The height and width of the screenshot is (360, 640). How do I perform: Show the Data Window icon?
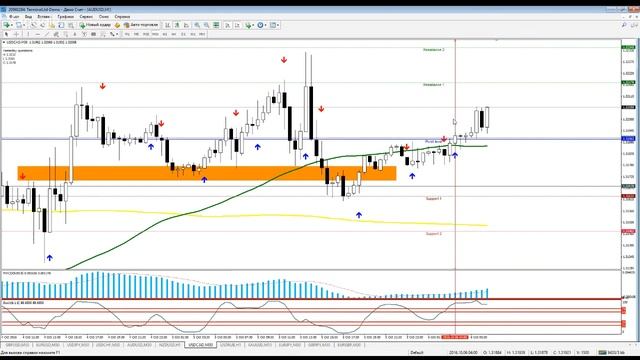(x=42, y=25)
